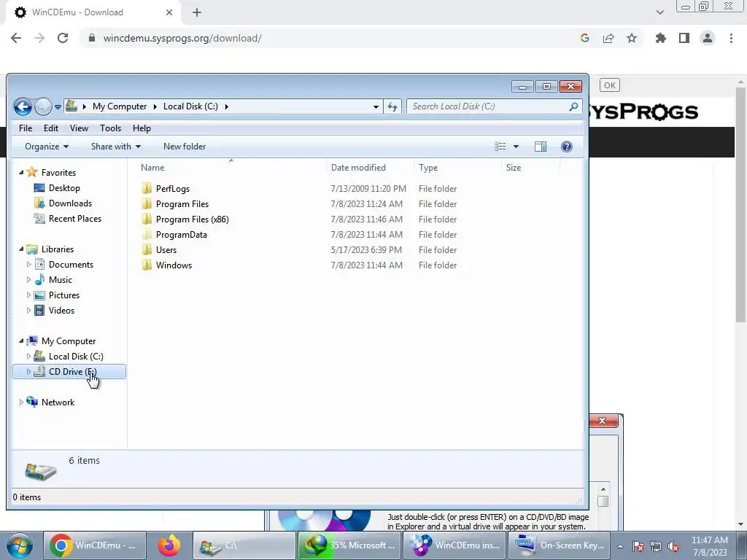Select the ProgramData folder
This screenshot has width=747, height=560.
click(x=181, y=235)
